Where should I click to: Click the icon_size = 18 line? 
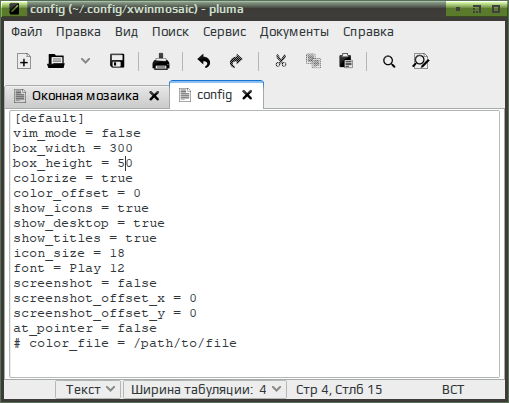(69, 253)
